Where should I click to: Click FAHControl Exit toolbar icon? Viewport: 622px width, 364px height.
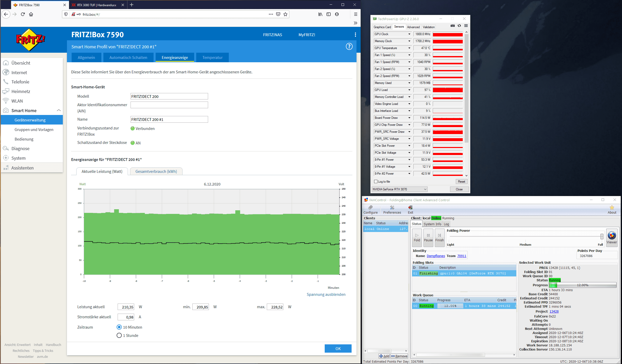tap(410, 210)
